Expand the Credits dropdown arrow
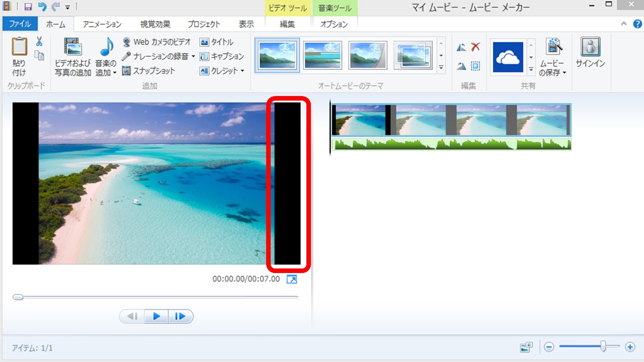Viewport: 644px width, 362px height. click(242, 71)
